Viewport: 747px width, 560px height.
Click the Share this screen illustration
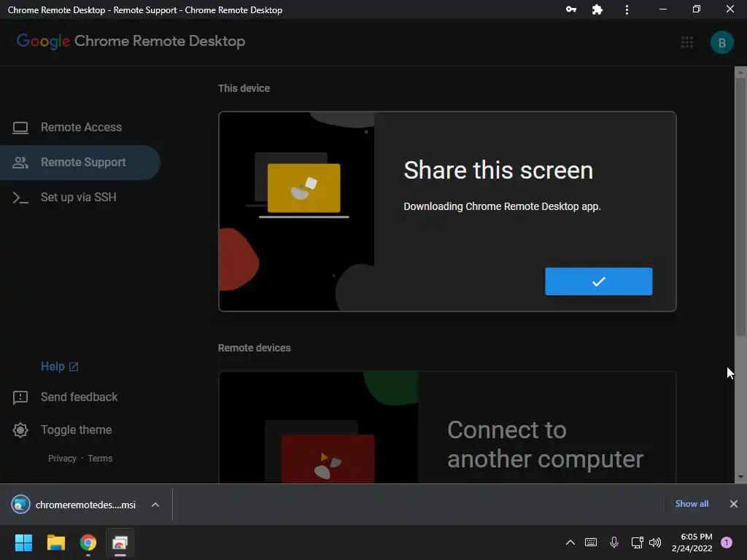(x=296, y=211)
